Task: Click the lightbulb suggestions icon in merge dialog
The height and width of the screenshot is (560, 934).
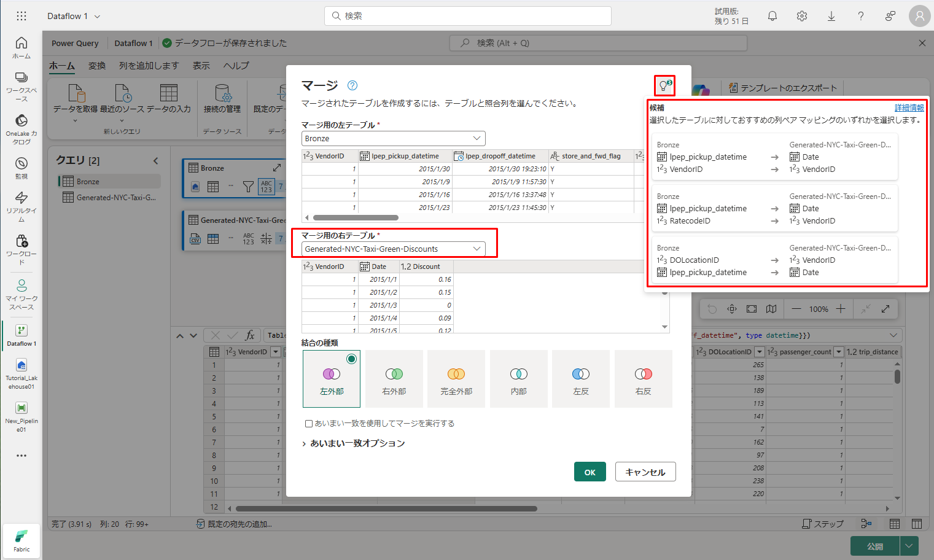Action: [x=664, y=85]
